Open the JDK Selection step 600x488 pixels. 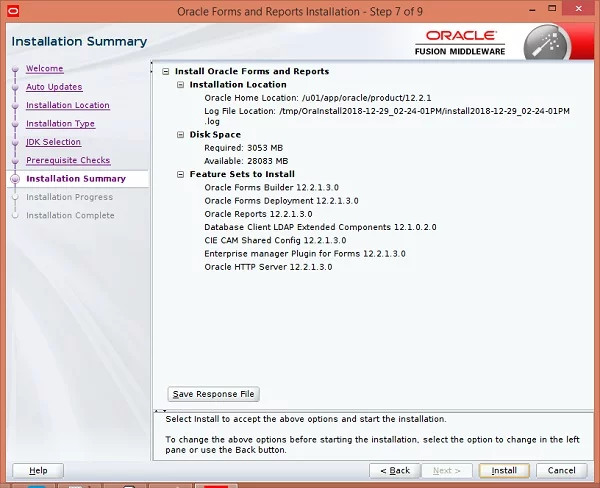(53, 142)
